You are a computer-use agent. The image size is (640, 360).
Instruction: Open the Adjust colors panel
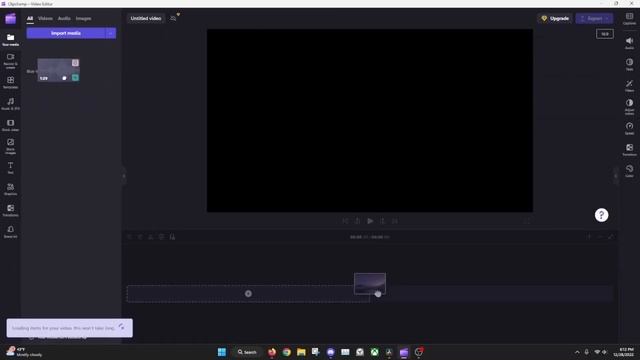coord(629,107)
